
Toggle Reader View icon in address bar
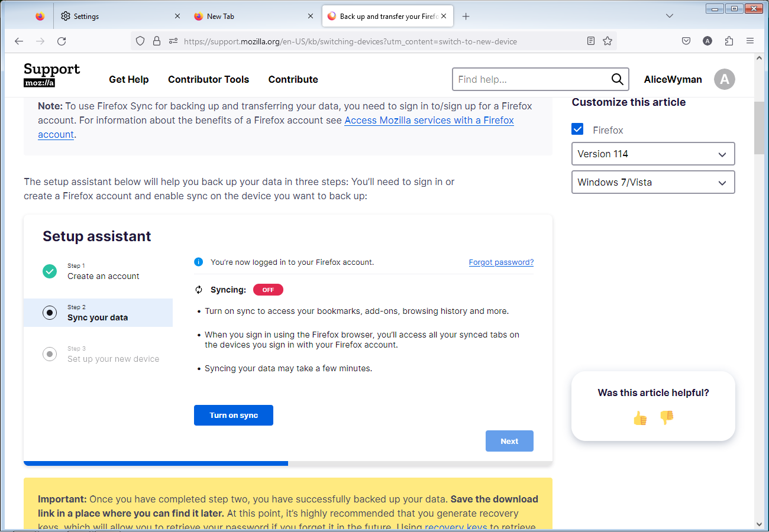click(590, 41)
